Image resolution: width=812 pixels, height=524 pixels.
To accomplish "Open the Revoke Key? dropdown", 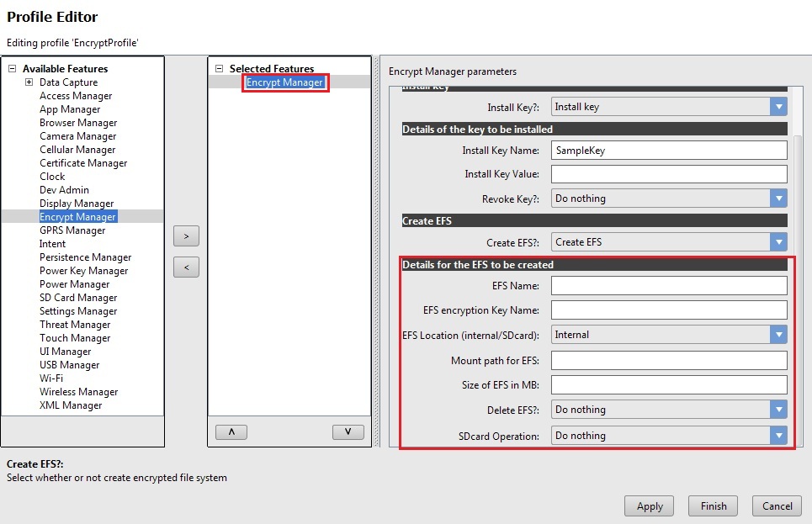I will pos(778,198).
